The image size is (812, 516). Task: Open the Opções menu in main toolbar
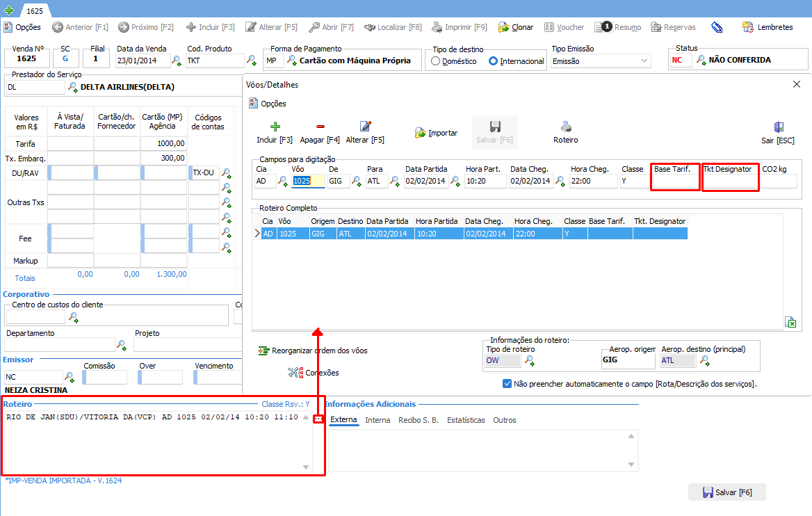22,27
